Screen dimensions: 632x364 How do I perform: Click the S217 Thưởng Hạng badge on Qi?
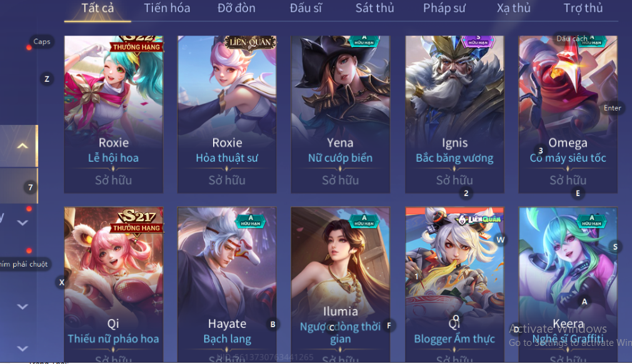click(x=136, y=222)
